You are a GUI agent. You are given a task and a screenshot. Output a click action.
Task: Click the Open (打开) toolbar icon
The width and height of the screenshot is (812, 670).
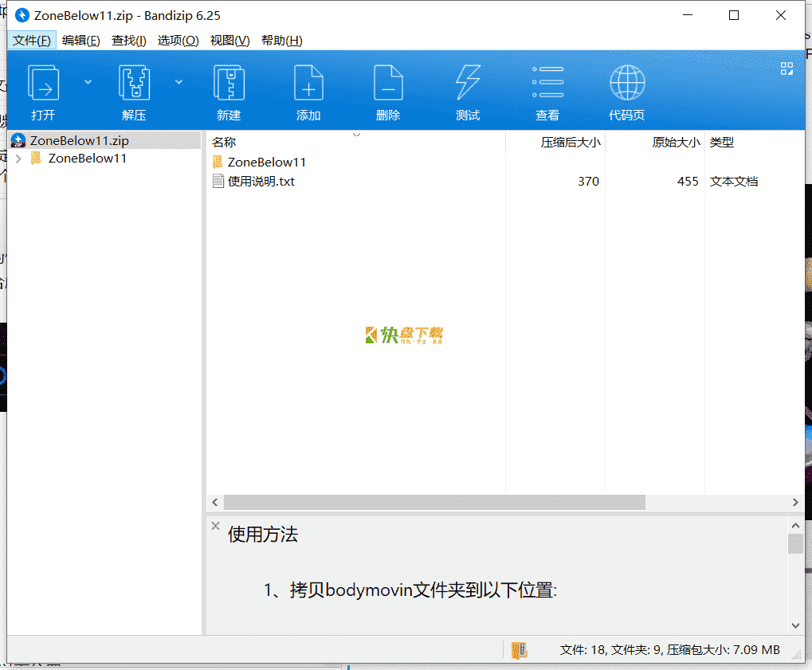pos(43,82)
